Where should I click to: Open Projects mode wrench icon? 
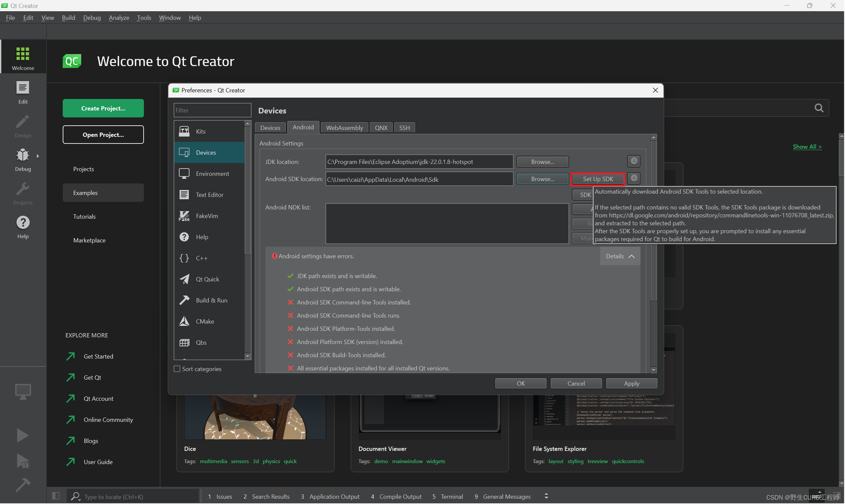click(23, 193)
